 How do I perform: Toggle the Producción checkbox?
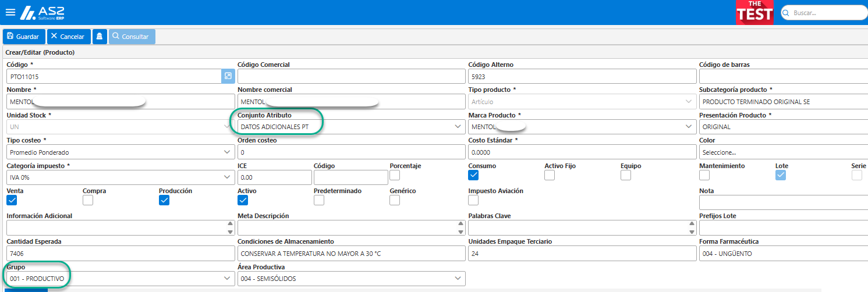pyautogui.click(x=164, y=200)
